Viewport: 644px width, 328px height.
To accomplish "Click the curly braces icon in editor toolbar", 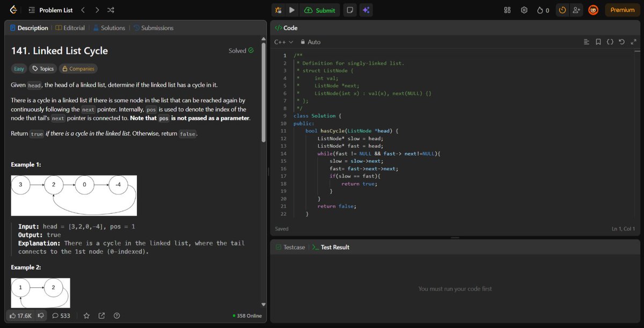I will point(610,42).
